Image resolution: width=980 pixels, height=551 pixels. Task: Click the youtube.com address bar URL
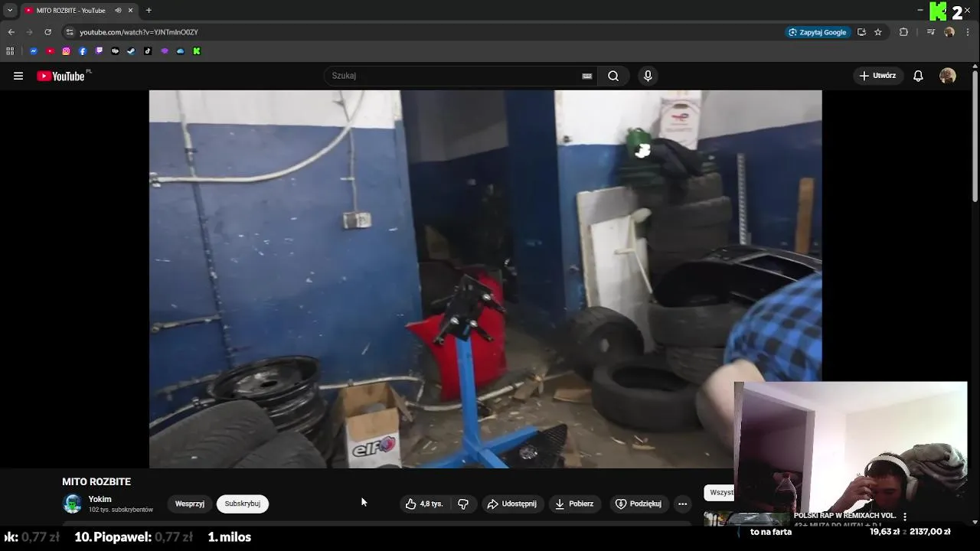point(139,32)
